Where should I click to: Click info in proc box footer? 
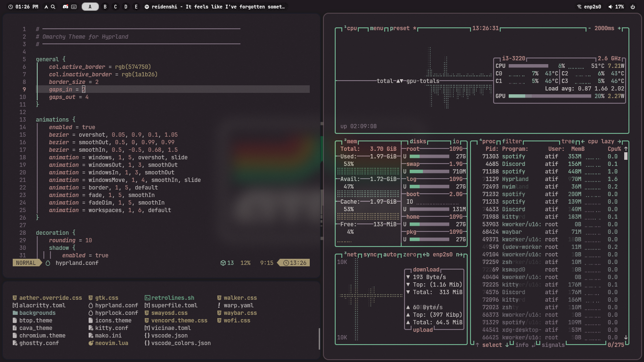pyautogui.click(x=522, y=345)
